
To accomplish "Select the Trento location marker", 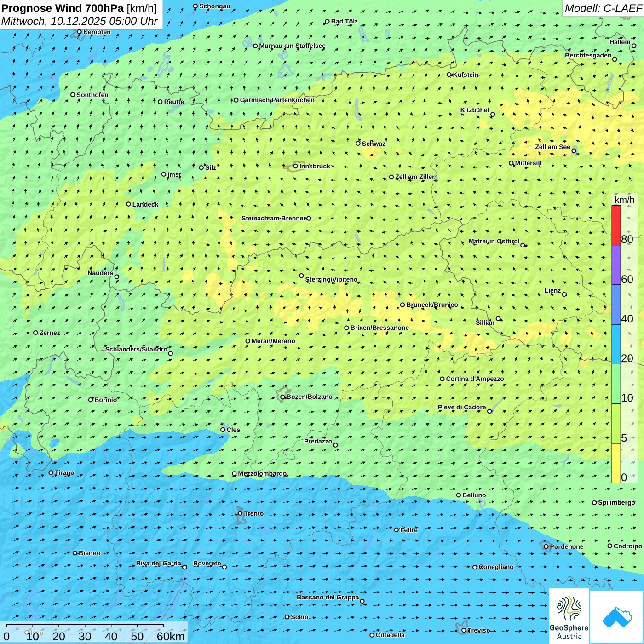I will 240,513.
